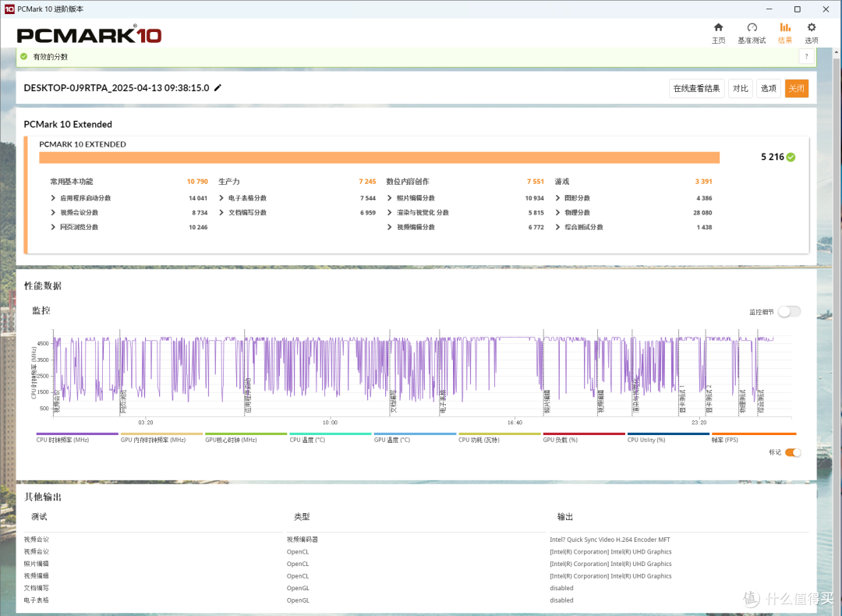Expand 综合测试分数 row

pyautogui.click(x=557, y=227)
